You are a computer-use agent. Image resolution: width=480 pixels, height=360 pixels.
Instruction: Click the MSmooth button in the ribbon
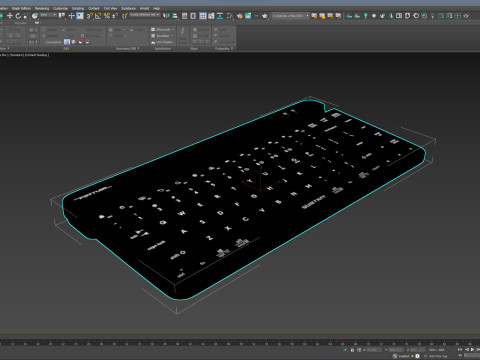[162, 29]
